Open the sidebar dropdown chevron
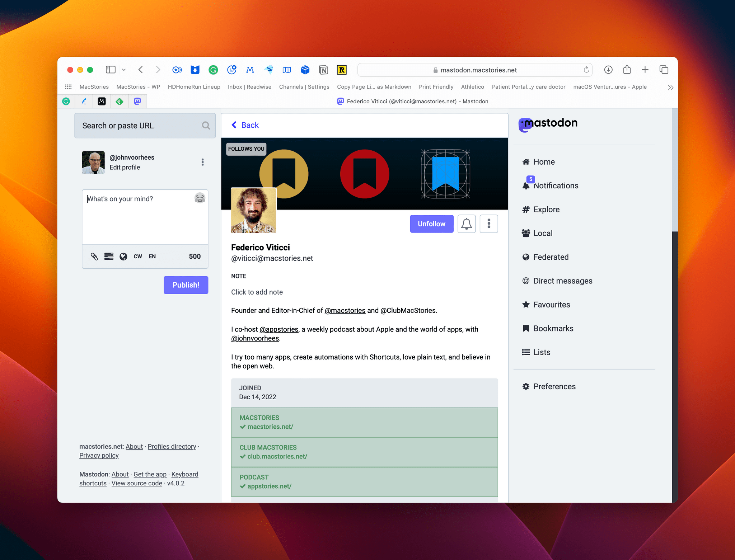The width and height of the screenshot is (735, 560). tap(124, 70)
